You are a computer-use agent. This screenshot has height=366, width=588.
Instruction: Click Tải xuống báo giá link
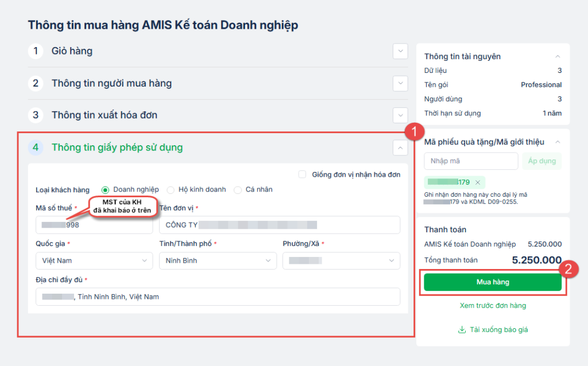pos(499,330)
